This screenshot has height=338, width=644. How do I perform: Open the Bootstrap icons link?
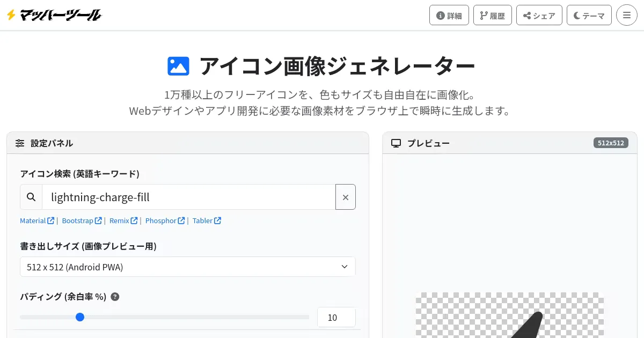82,221
